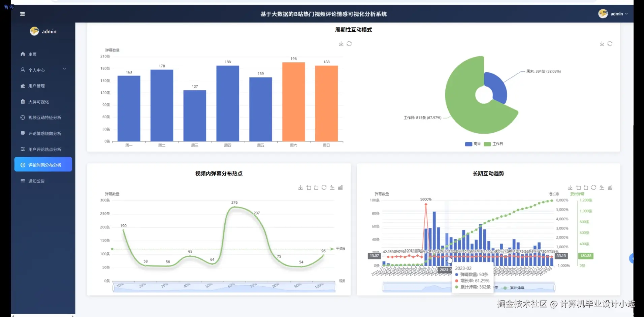Click left zoom handle of 长期互动趋势 slider
Image resolution: width=644 pixels, height=317 pixels.
point(383,288)
